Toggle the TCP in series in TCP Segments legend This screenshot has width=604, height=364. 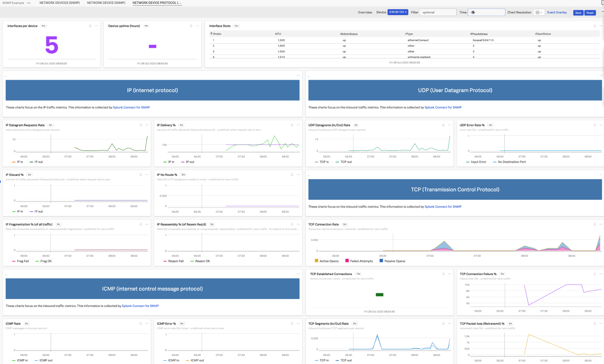coord(322,360)
